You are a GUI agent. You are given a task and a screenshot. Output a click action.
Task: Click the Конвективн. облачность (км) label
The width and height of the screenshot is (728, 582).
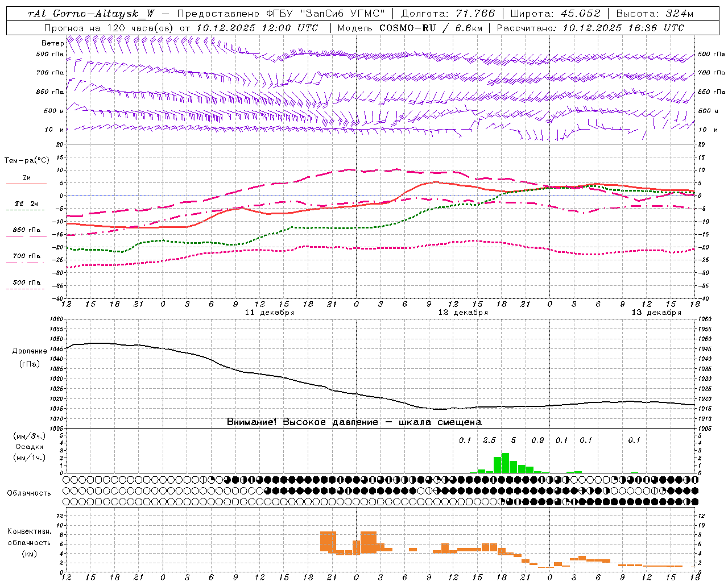click(29, 543)
